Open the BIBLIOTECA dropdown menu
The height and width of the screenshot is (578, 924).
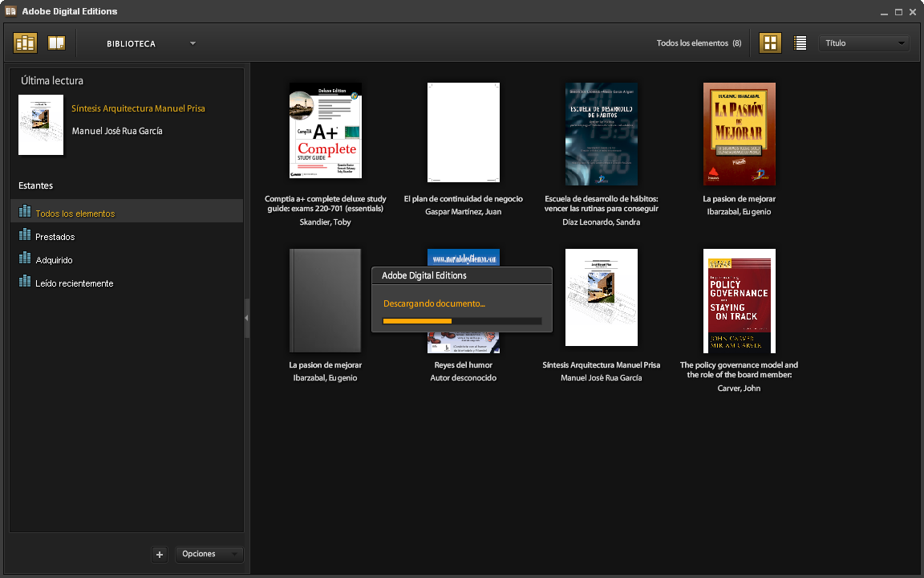151,43
